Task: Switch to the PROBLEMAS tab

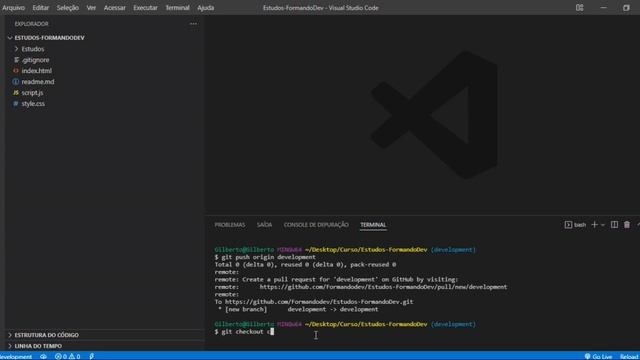Action: (x=230, y=225)
